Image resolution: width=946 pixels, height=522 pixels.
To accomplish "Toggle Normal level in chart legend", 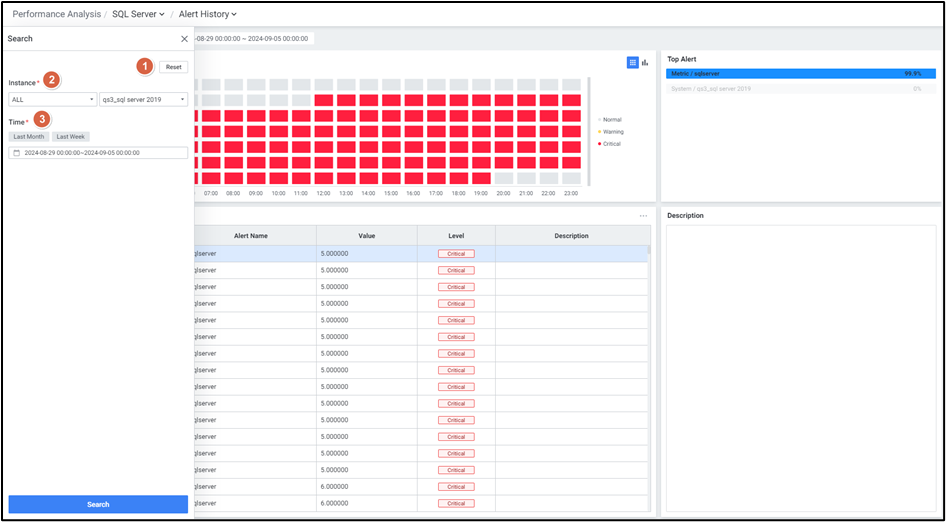I will 610,119.
